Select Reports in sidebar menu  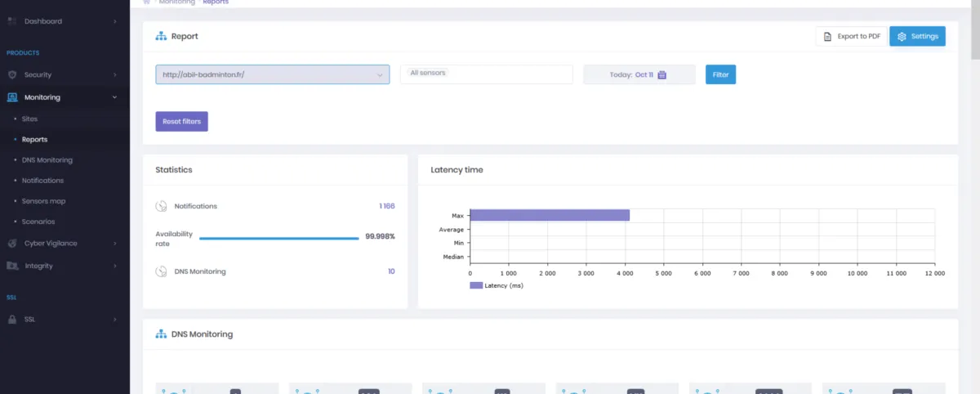point(34,139)
